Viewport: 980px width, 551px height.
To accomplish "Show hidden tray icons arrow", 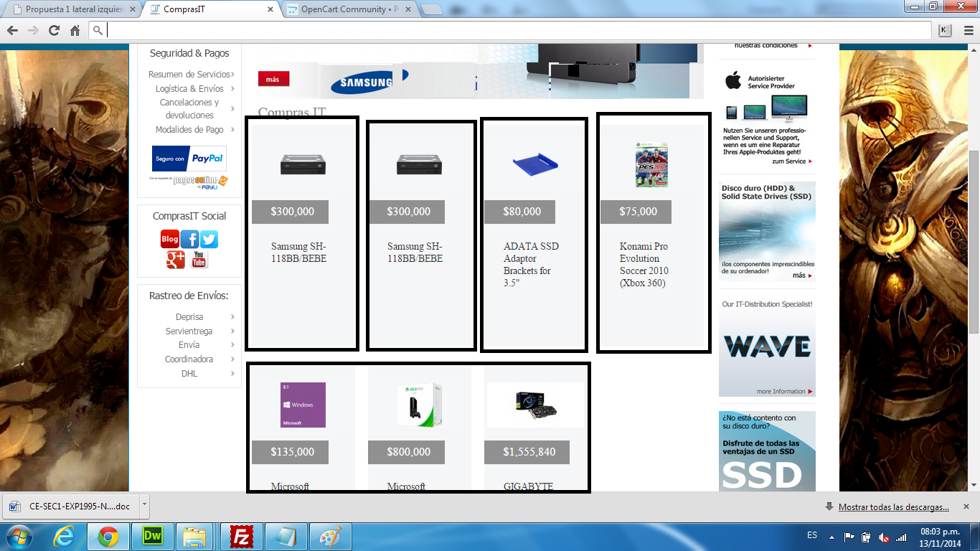I will [x=832, y=537].
